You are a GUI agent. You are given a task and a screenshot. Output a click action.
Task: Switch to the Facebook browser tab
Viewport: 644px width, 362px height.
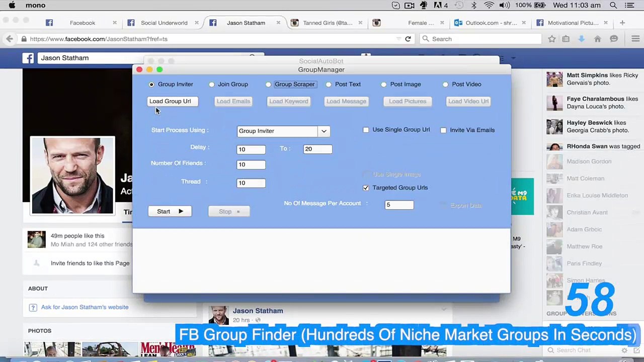point(82,23)
